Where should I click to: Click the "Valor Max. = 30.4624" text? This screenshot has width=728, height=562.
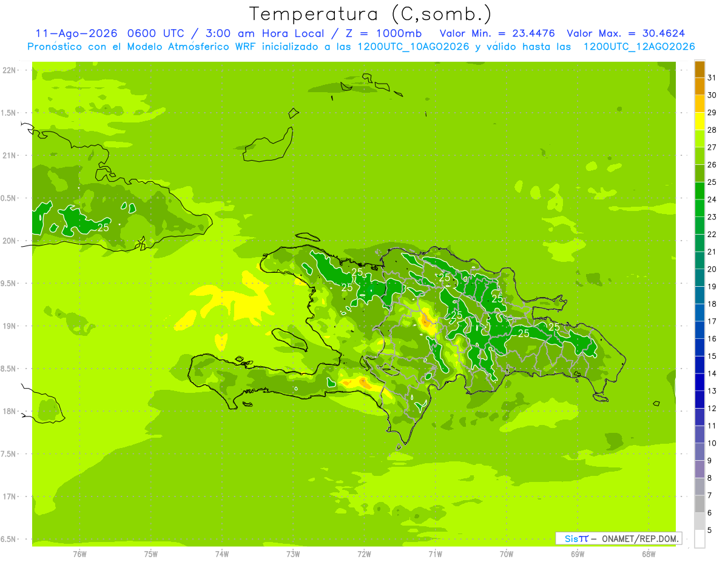click(x=627, y=33)
